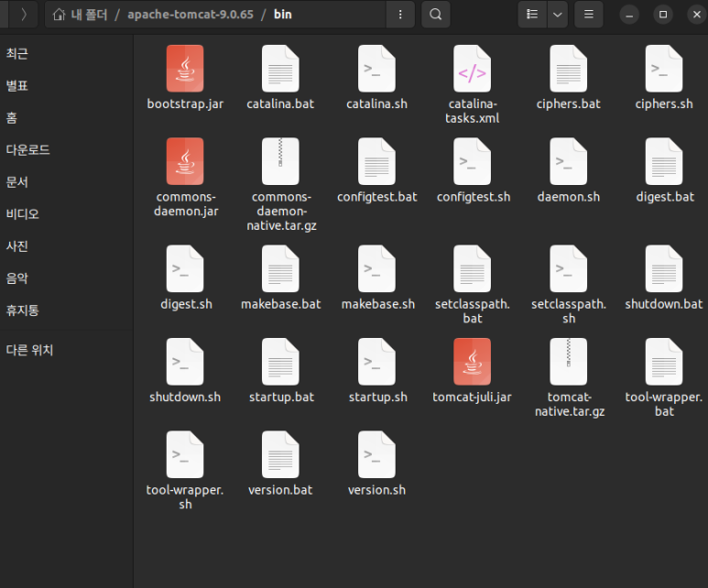Select the shutdown.sh script icon

185,362
